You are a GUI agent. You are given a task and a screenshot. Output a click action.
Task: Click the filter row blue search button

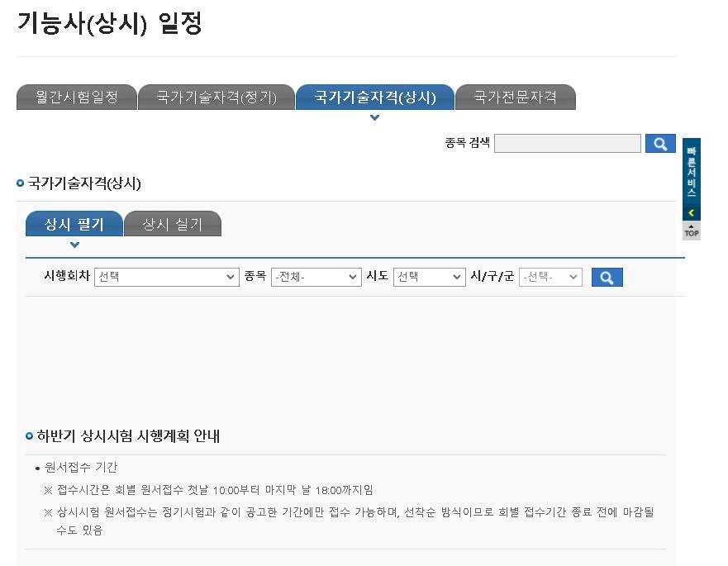point(607,277)
